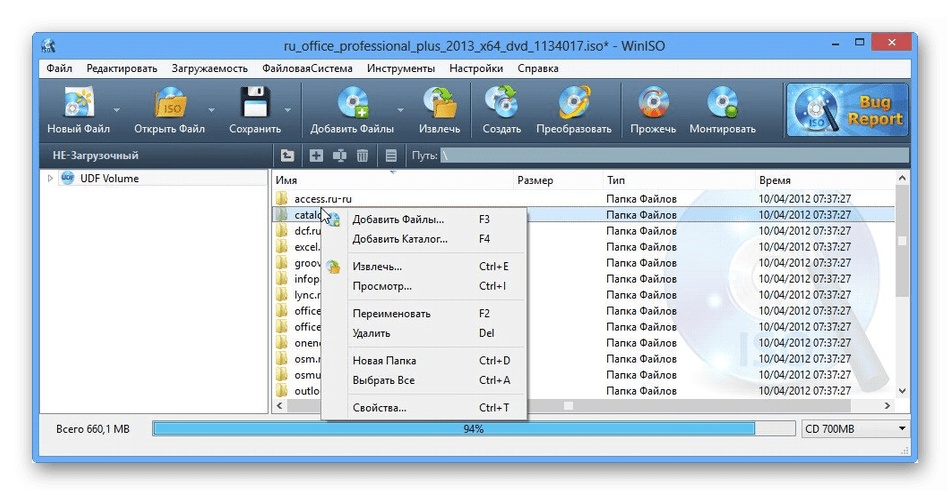Open Новый Файл dropdown arrow

coord(116,110)
